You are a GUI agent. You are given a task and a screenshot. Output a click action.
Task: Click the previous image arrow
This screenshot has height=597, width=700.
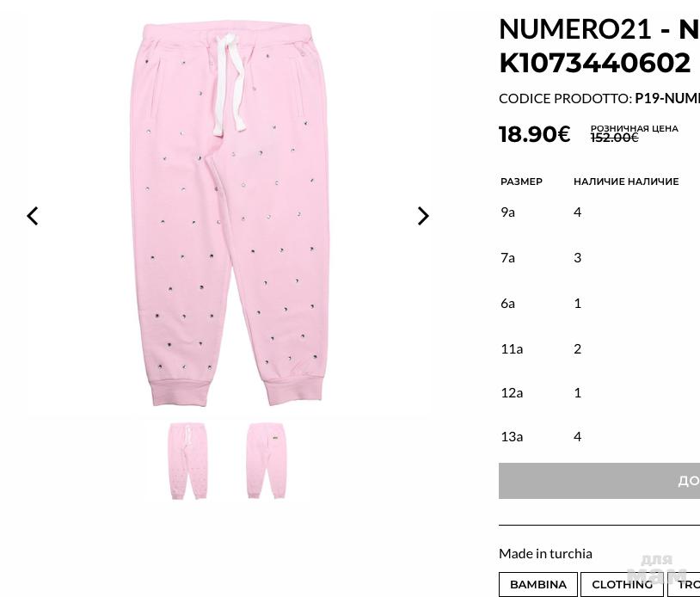[33, 216]
